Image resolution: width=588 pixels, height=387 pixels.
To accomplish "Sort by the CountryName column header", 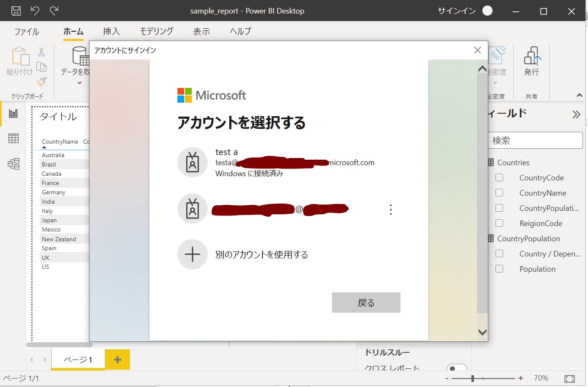I will point(60,142).
